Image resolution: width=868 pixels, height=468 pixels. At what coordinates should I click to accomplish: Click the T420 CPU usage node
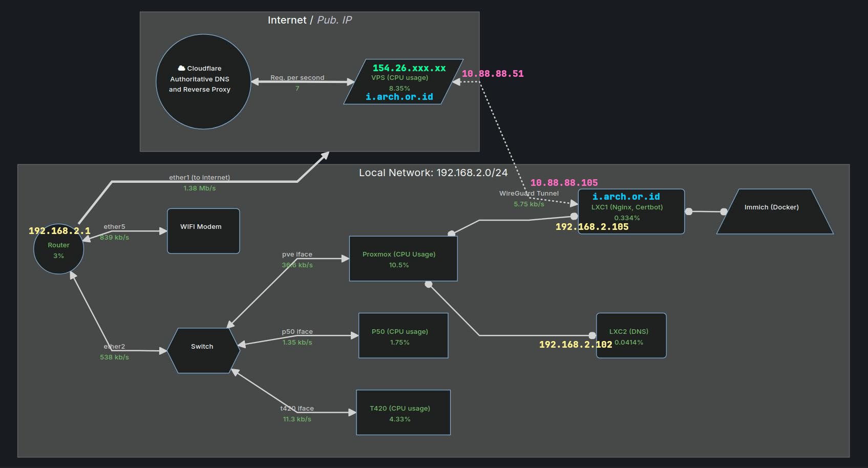pyautogui.click(x=403, y=413)
